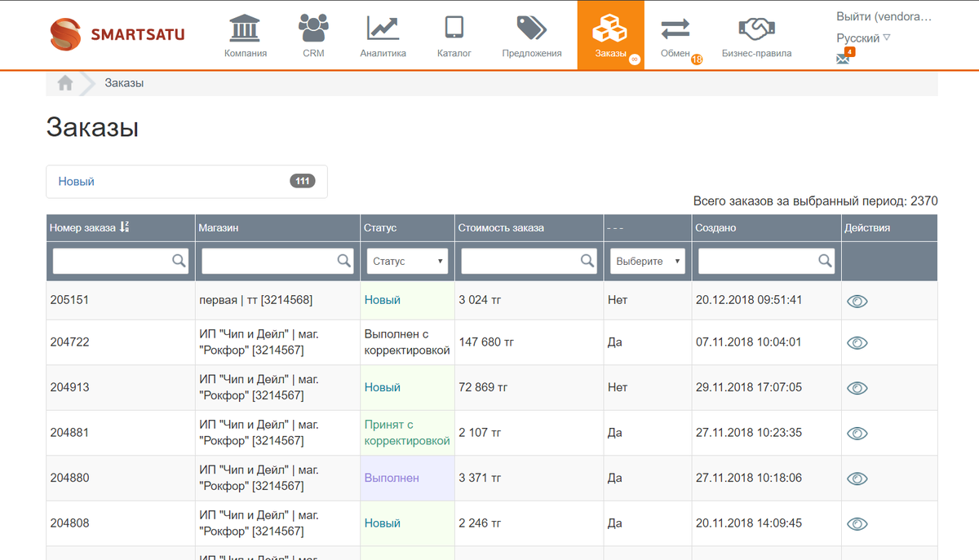Open the Русский language selector
This screenshot has width=979, height=560.
863,38
